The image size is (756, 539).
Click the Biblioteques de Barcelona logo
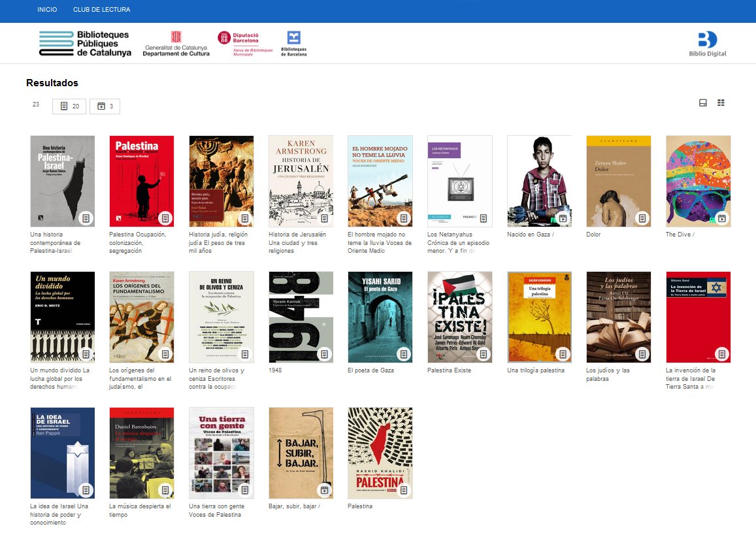point(293,44)
